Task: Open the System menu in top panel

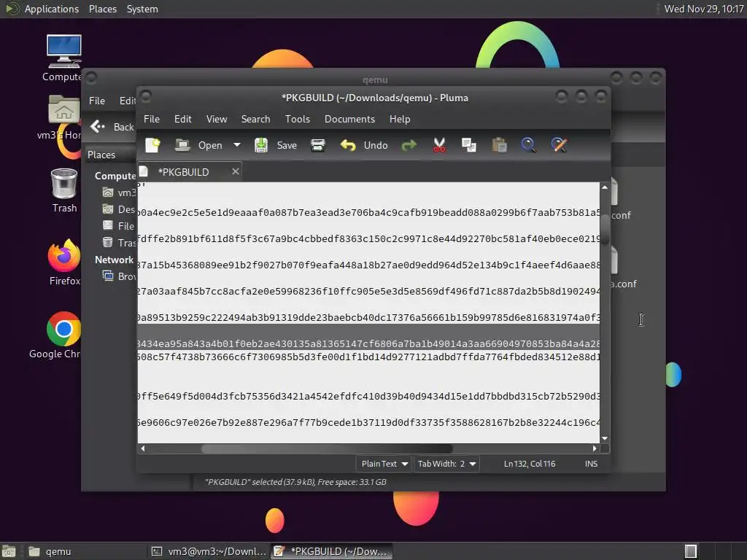Action: click(x=142, y=9)
